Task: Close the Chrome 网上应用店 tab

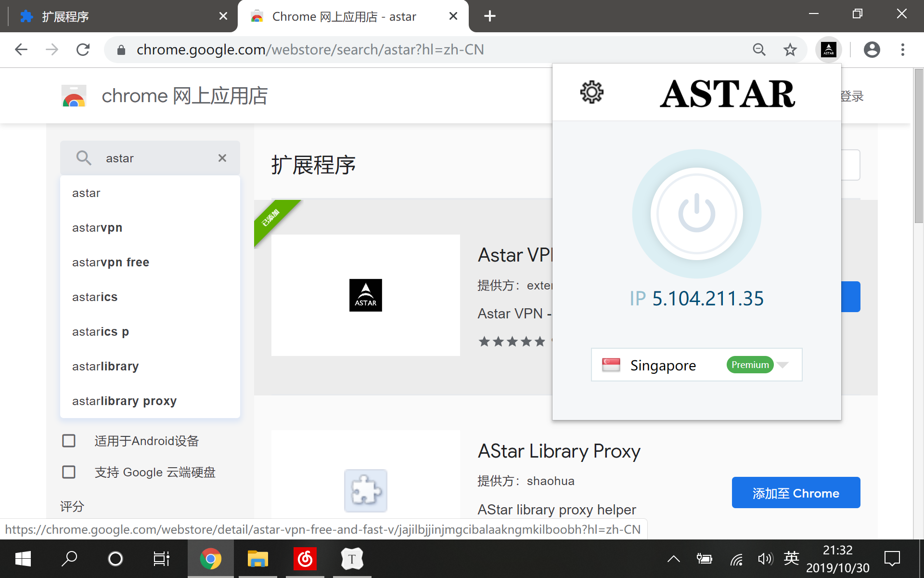Action: tap(453, 16)
